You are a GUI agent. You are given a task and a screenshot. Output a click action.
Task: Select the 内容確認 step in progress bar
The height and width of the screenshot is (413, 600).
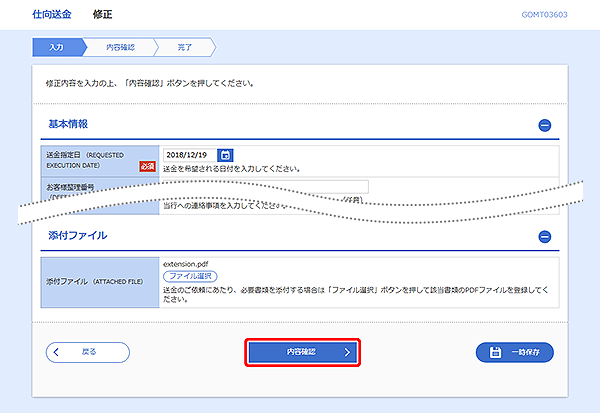[119, 47]
